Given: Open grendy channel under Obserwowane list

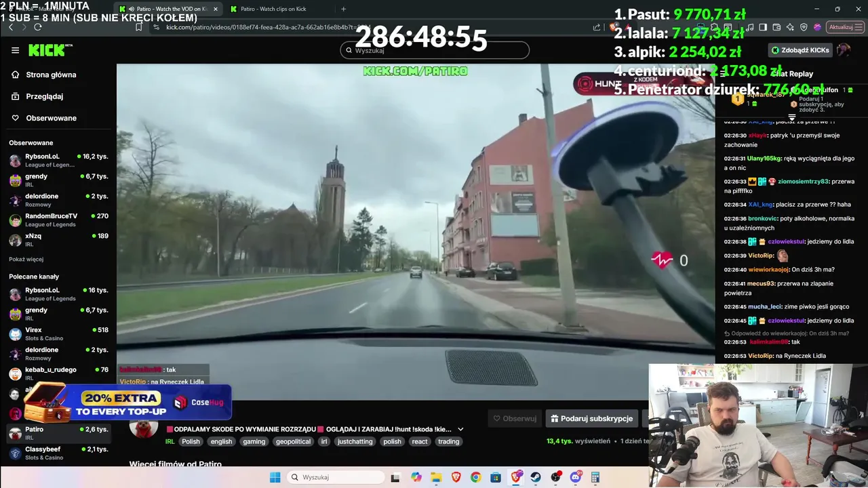Looking at the screenshot, I should [x=58, y=180].
